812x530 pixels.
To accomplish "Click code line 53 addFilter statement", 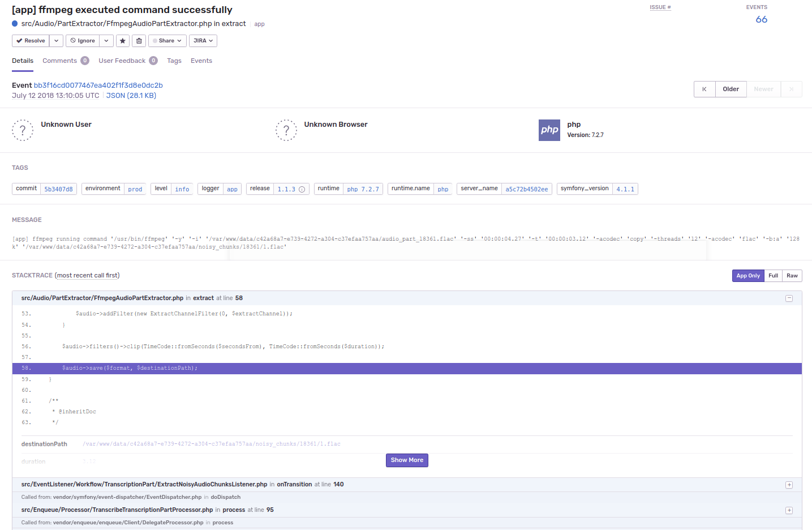I will (x=184, y=314).
